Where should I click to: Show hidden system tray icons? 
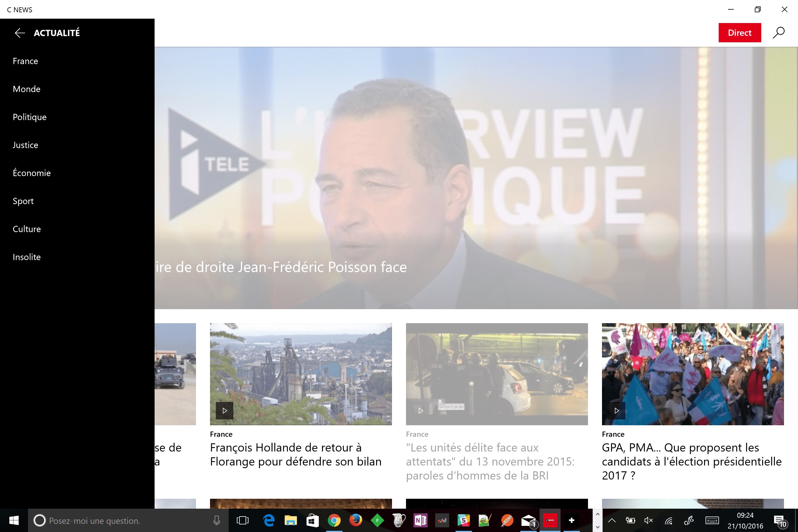pyautogui.click(x=612, y=520)
